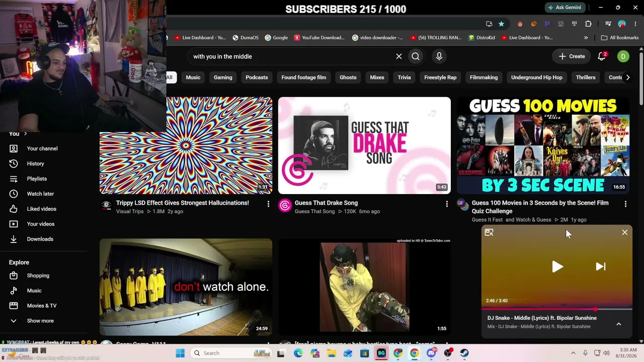Image resolution: width=644 pixels, height=362 pixels.
Task: Show hidden system tray icons
Action: [x=573, y=353]
